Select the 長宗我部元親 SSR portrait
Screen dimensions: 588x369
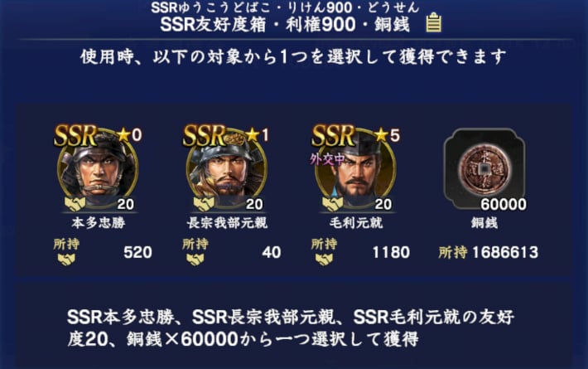click(226, 168)
